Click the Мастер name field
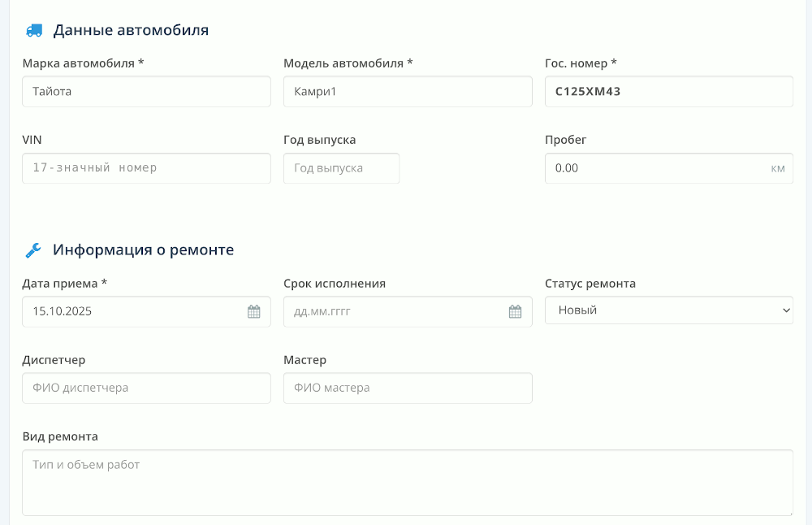 click(x=408, y=388)
